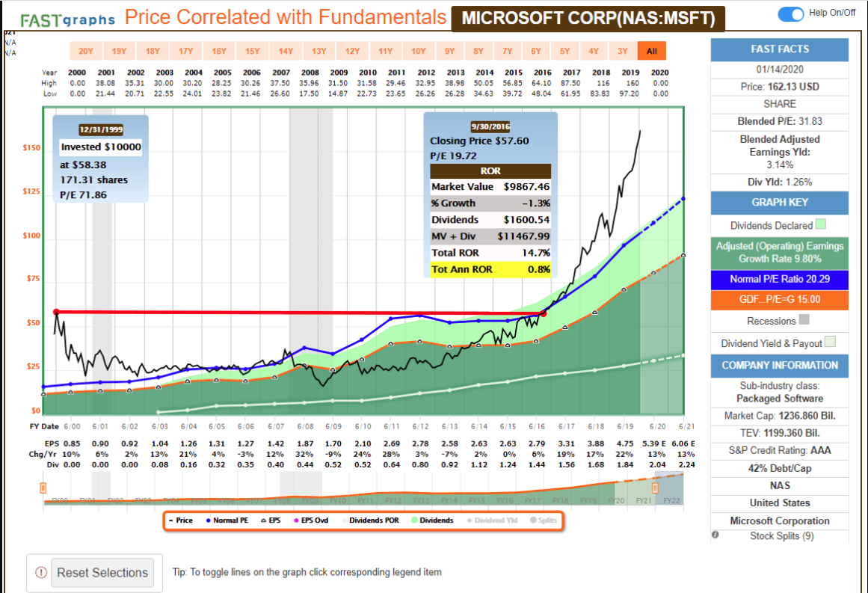The width and height of the screenshot is (868, 593).
Task: Select the All time range tab
Action: point(651,51)
